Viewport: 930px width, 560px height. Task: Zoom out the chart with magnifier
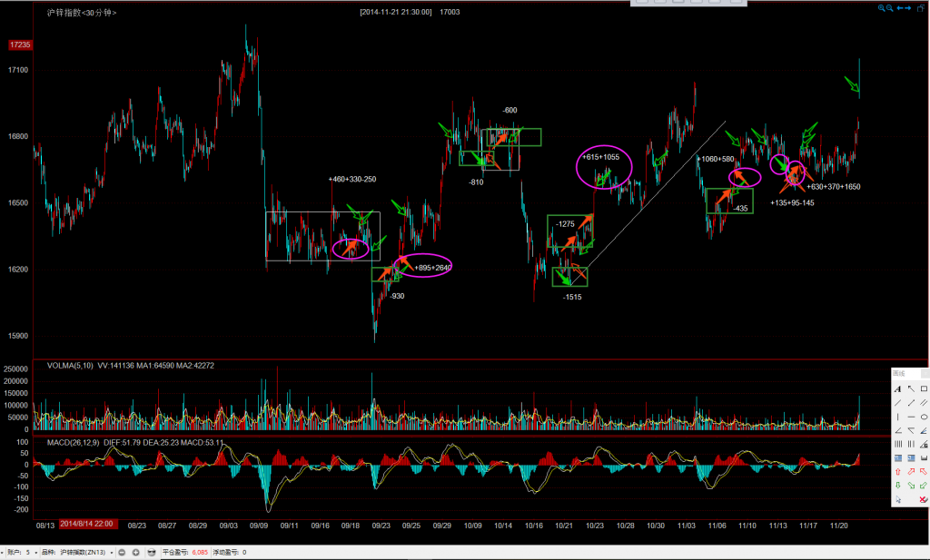(890, 8)
